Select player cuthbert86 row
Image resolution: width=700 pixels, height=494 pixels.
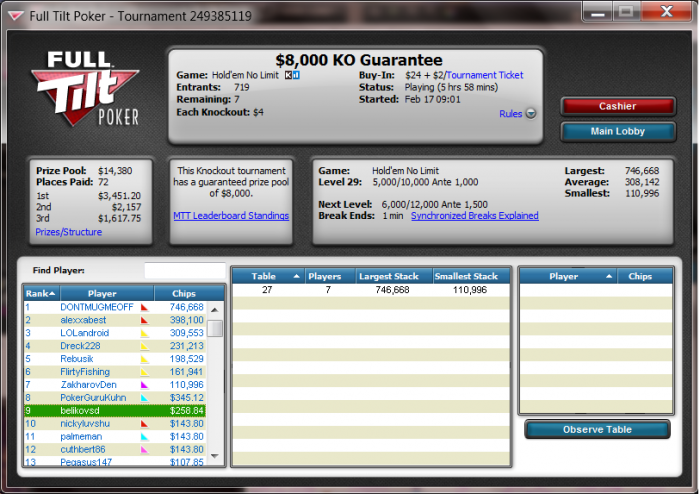(x=115, y=450)
